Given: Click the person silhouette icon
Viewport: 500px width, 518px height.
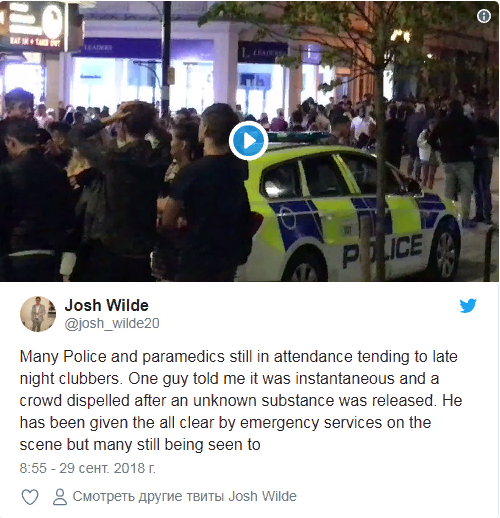Looking at the screenshot, I should 60,497.
